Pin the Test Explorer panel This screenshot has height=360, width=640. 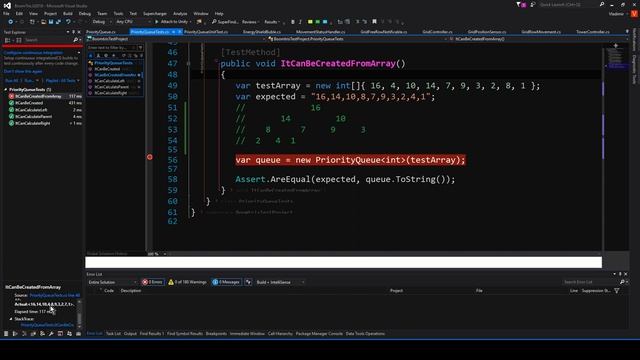point(73,32)
